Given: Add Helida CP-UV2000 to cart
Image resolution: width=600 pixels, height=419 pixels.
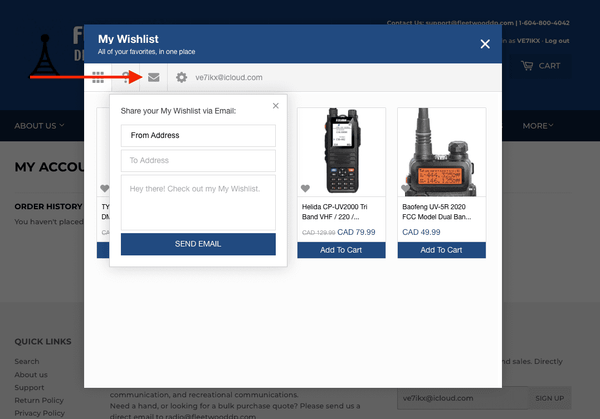Looking at the screenshot, I should coord(341,250).
